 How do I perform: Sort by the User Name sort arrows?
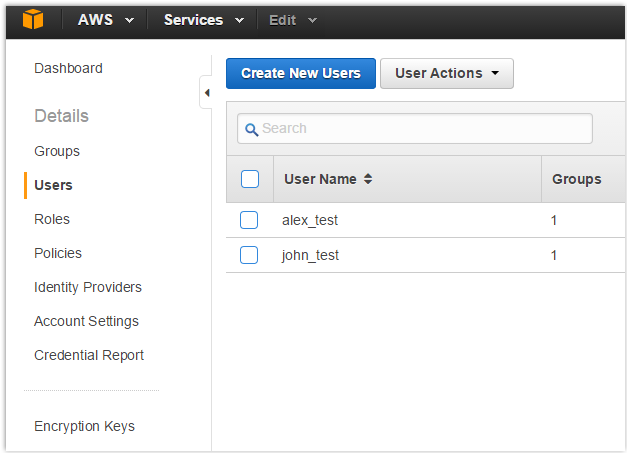coord(368,180)
